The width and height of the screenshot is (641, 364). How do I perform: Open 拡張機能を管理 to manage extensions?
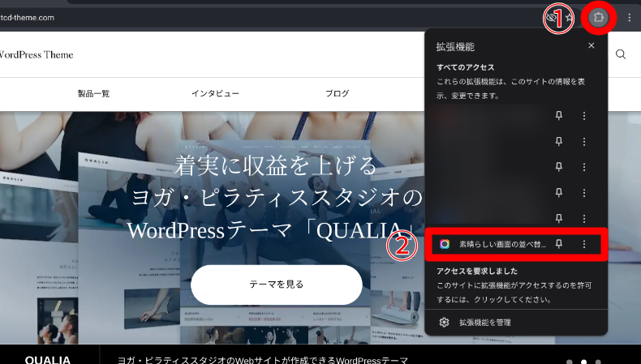click(516, 323)
